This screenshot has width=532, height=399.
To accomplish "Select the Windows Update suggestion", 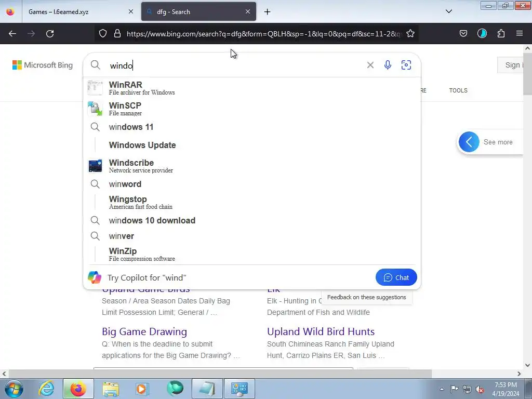I will pos(252,145).
